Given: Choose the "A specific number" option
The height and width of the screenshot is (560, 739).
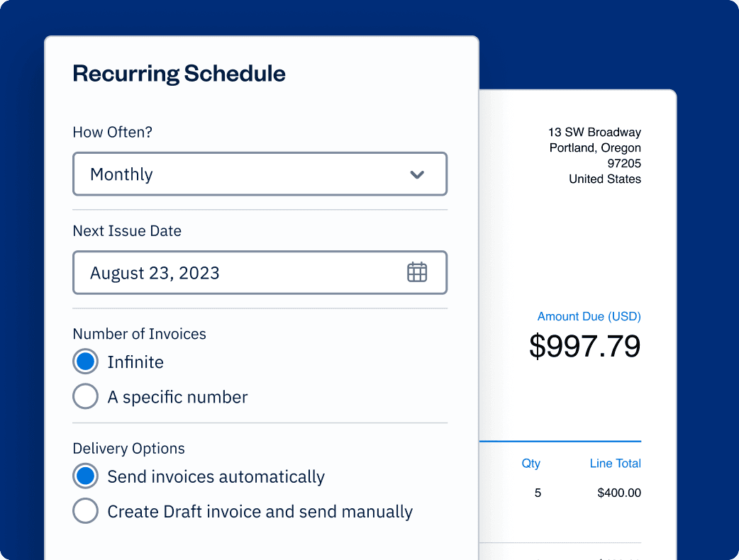Looking at the screenshot, I should (x=85, y=397).
